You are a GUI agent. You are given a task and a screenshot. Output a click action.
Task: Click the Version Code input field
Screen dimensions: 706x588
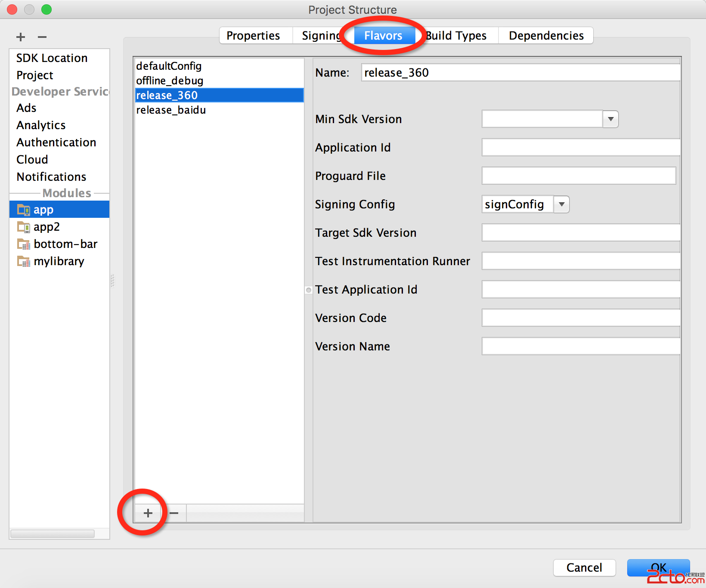point(581,318)
